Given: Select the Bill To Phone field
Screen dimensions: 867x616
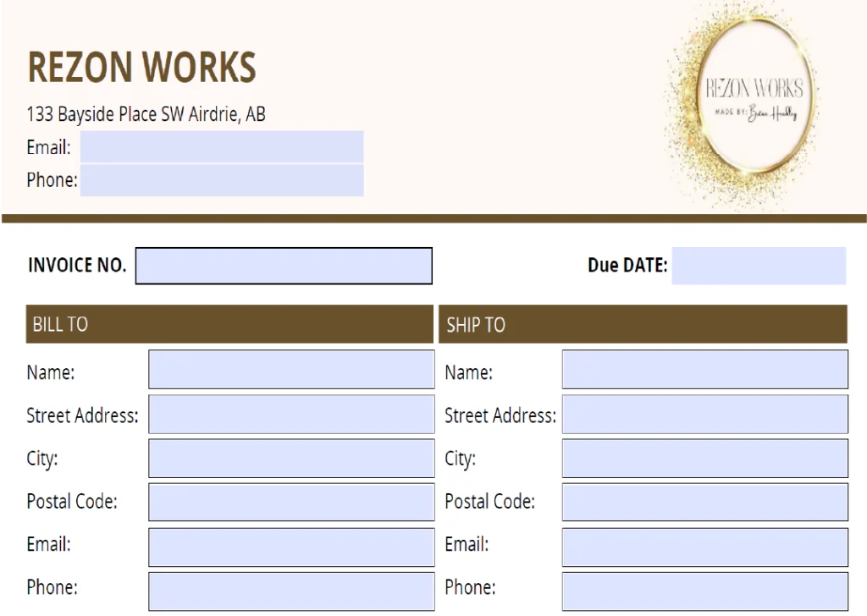Looking at the screenshot, I should click(x=291, y=591).
